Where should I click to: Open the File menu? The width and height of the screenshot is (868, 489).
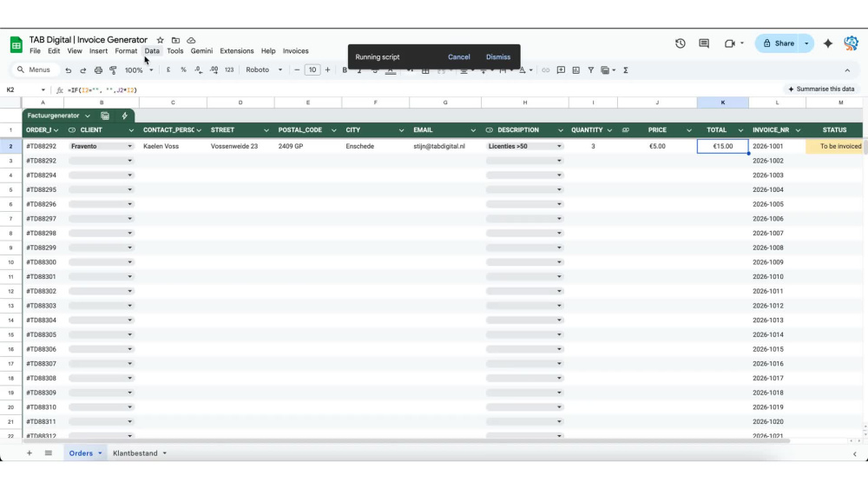(35, 51)
